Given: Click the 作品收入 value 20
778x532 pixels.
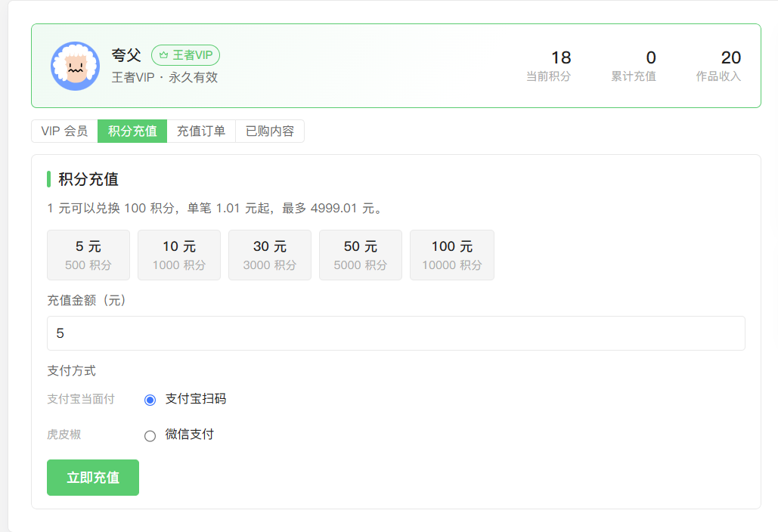Looking at the screenshot, I should (731, 57).
